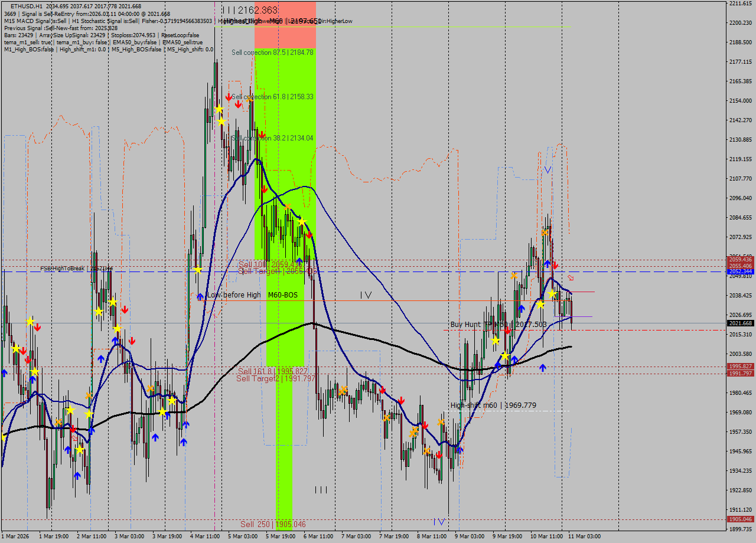Select the red down arrow near the 8 Mar bottom

439,455
